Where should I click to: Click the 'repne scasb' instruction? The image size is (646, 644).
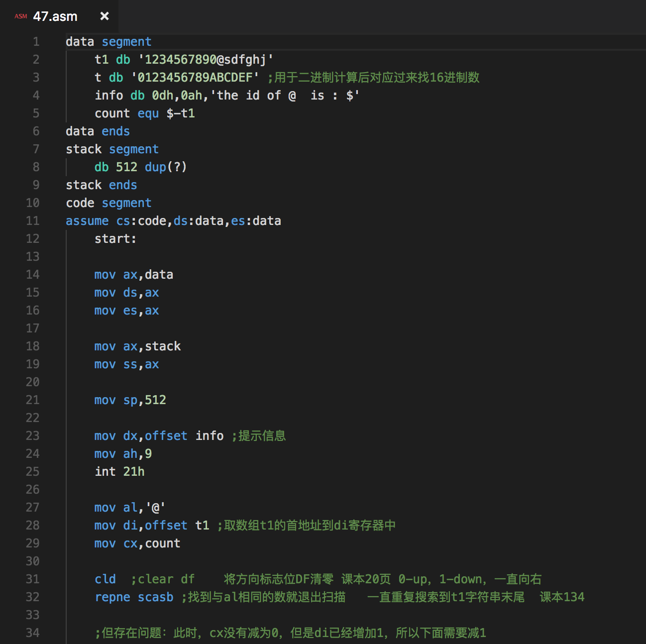point(134,597)
